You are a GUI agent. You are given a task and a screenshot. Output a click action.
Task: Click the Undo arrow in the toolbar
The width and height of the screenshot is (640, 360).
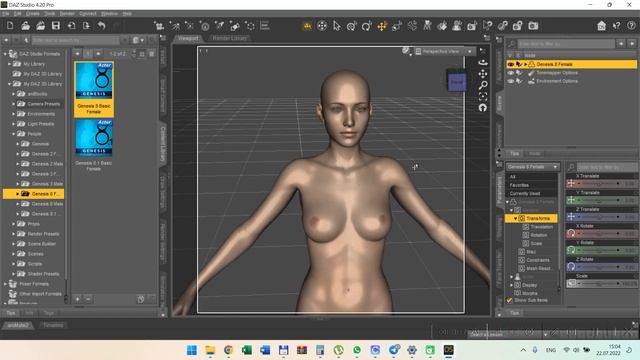click(102, 26)
